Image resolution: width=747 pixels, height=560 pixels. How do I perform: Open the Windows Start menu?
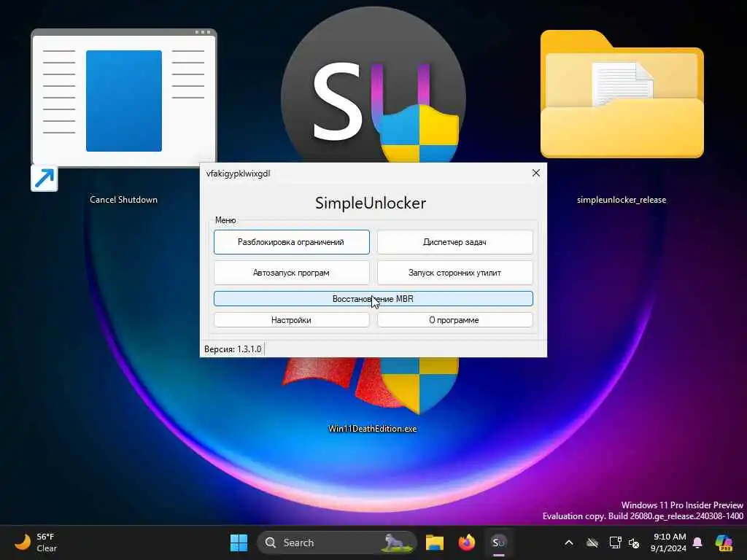click(239, 542)
